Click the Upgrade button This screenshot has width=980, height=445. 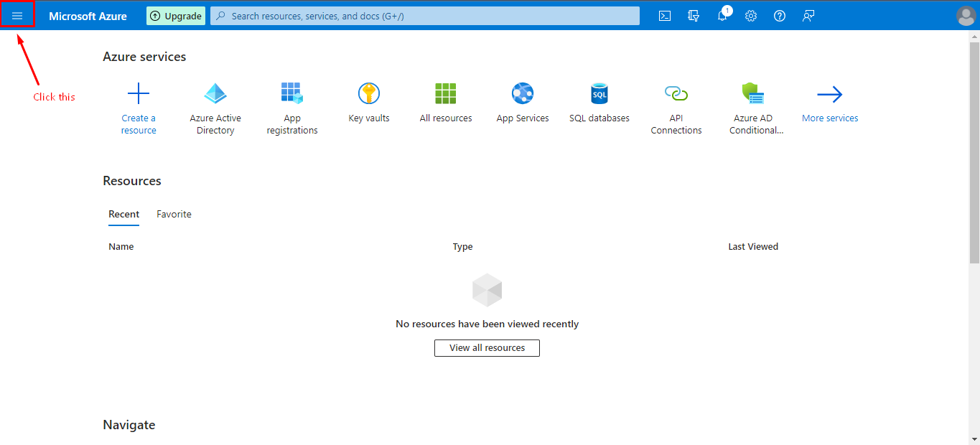click(x=176, y=16)
